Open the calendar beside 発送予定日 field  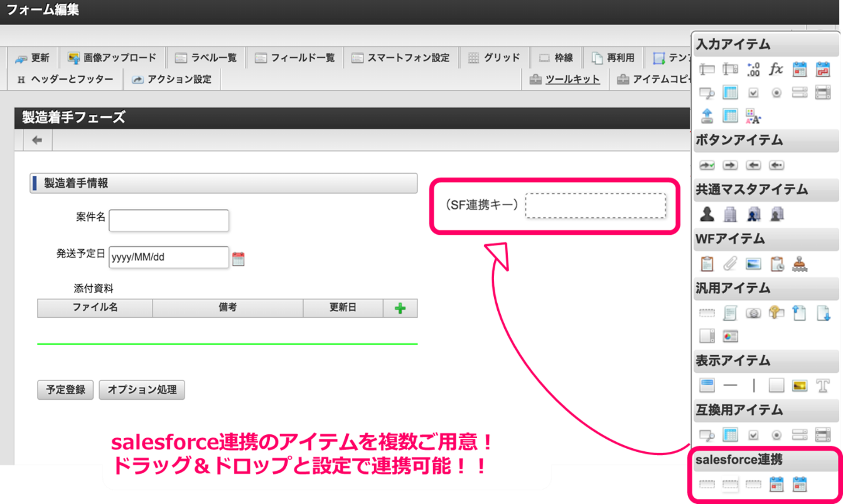239,257
